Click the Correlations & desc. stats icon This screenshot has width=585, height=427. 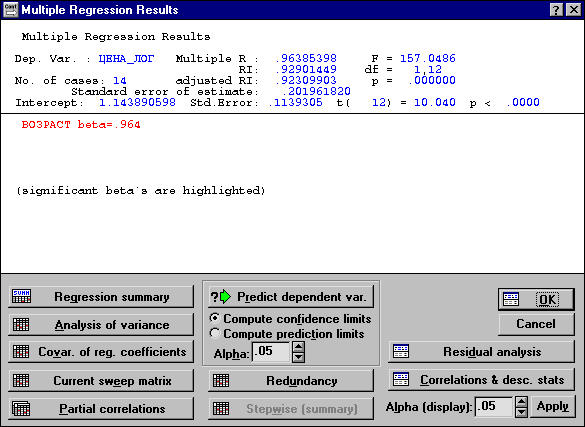[x=401, y=380]
